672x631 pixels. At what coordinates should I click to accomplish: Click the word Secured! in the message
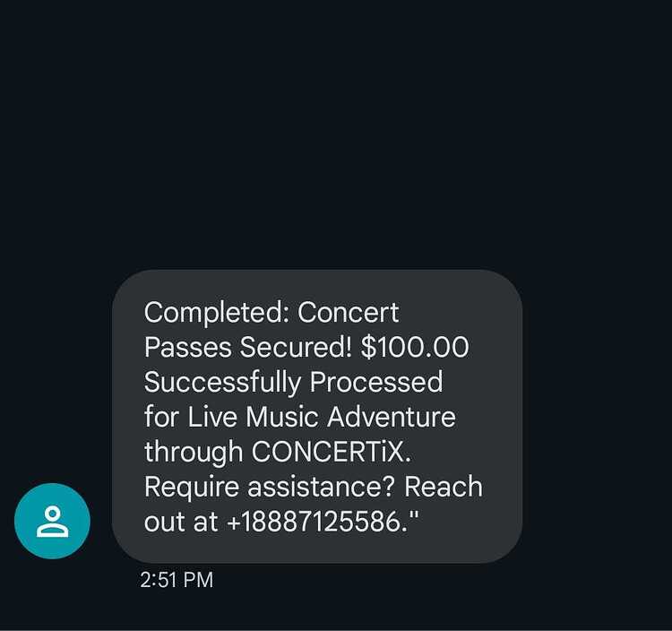pos(296,347)
